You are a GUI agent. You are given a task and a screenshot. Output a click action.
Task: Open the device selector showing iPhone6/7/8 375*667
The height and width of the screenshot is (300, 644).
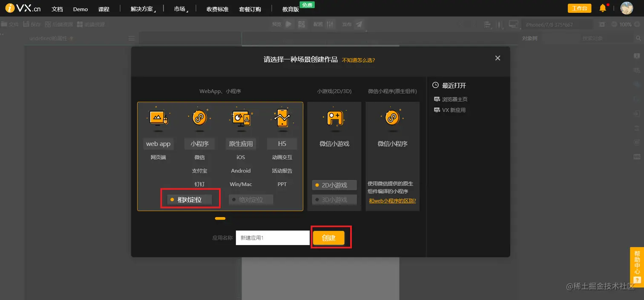click(557, 24)
